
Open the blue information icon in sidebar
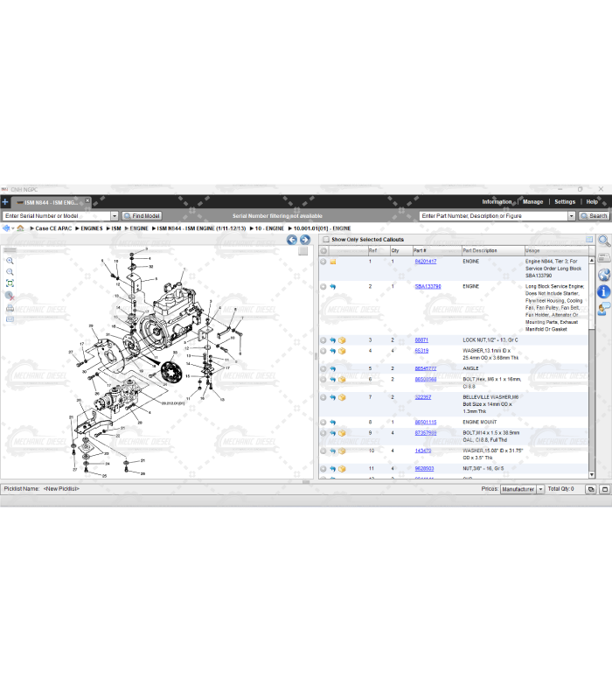pos(603,291)
